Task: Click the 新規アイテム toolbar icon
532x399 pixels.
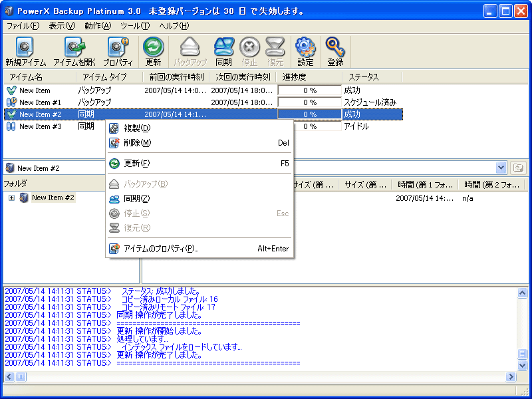Action: tap(25, 47)
